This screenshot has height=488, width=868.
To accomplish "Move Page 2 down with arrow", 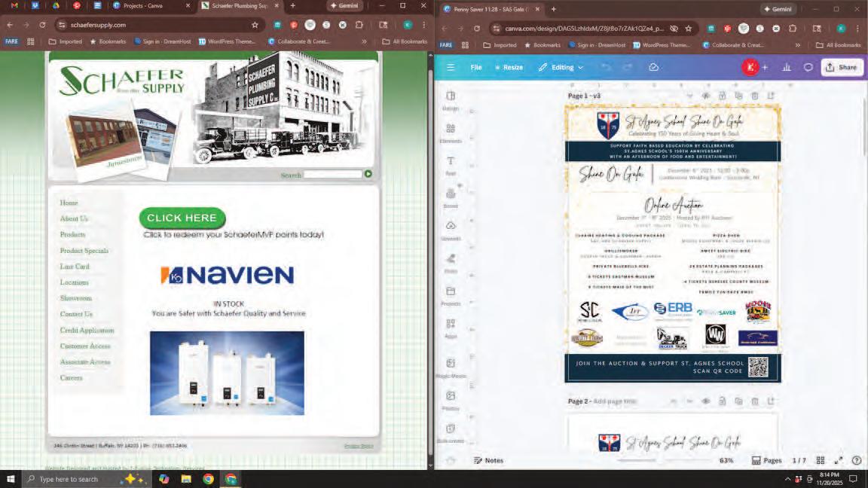I will 689,401.
